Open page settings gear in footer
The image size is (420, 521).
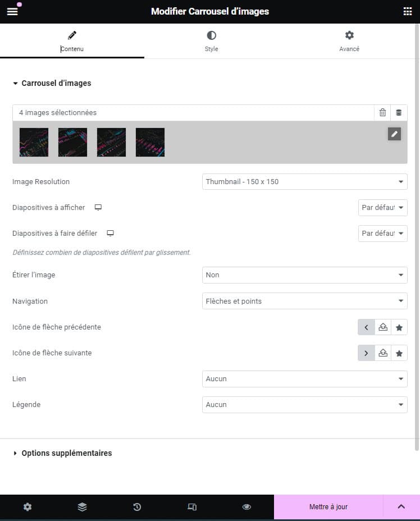pyautogui.click(x=28, y=507)
